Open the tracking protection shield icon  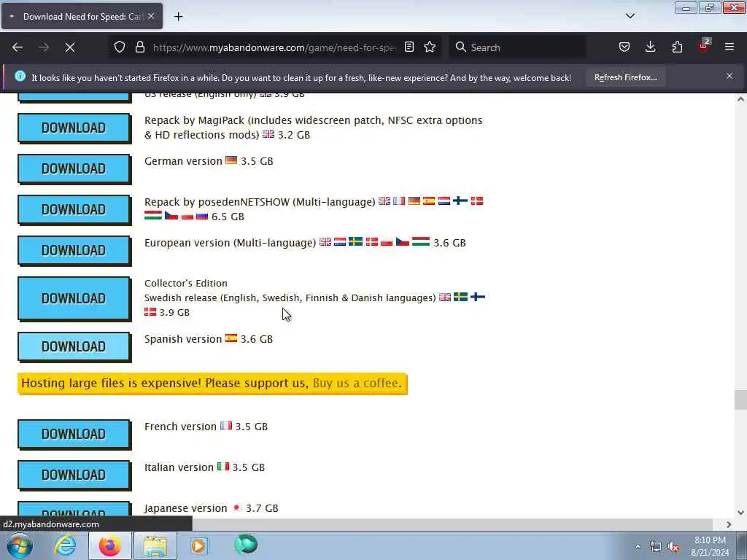coord(120,47)
